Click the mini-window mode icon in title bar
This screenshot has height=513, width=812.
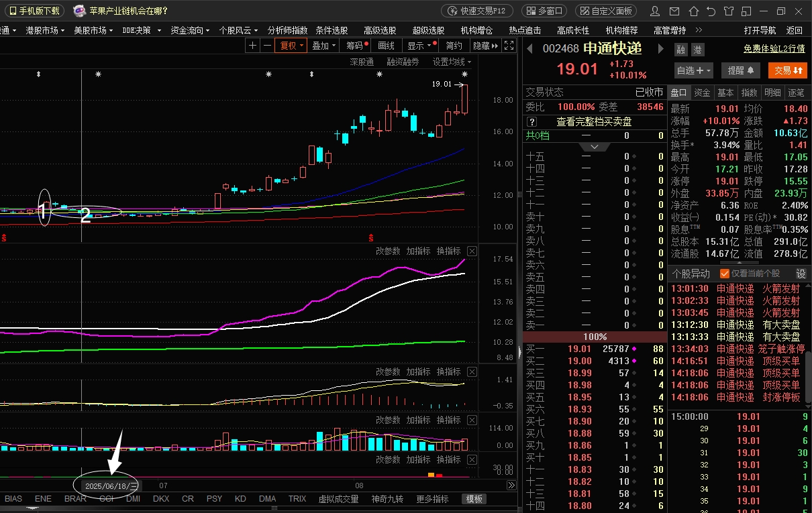746,11
